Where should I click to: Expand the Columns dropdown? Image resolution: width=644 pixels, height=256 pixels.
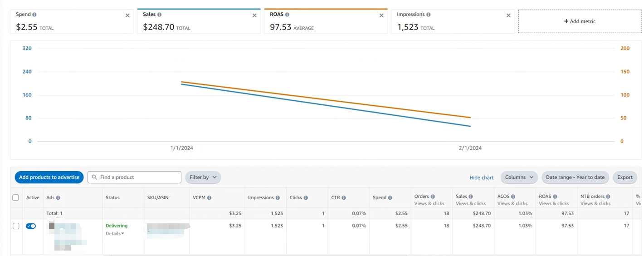pyautogui.click(x=519, y=177)
